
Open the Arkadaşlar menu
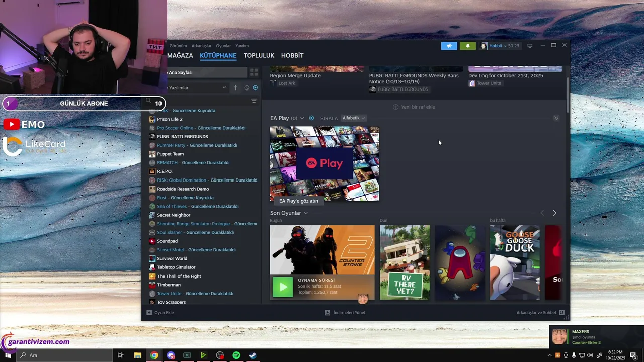tap(201, 46)
